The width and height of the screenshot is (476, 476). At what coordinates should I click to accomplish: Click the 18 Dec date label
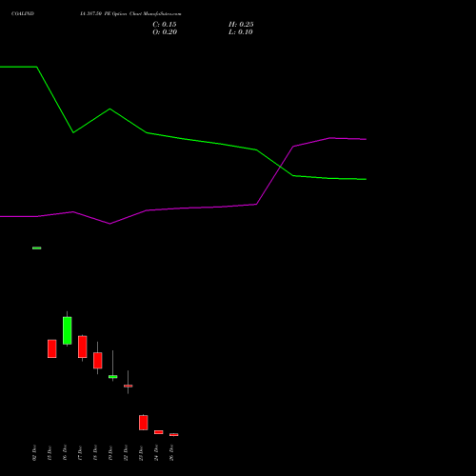(x=95, y=453)
